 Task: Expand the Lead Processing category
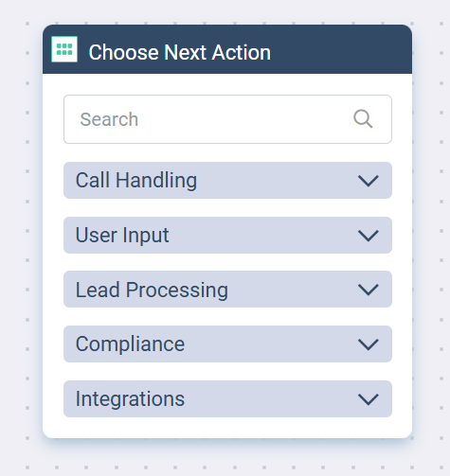[227, 290]
